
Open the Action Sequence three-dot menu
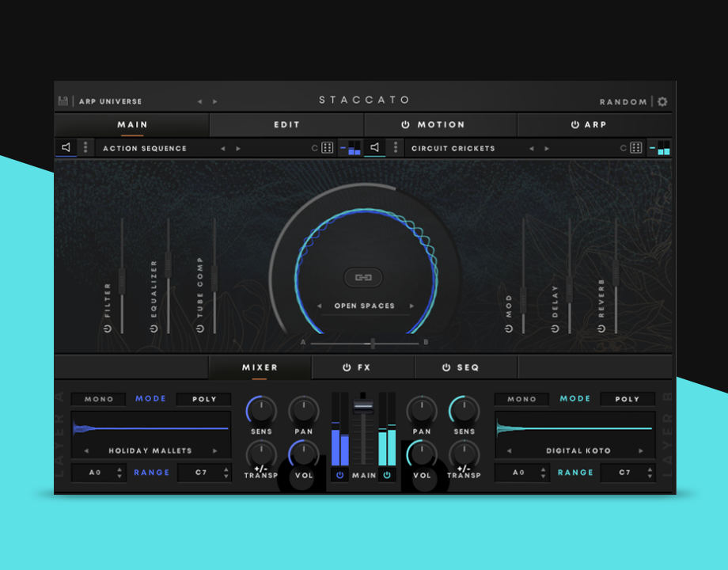[85, 148]
